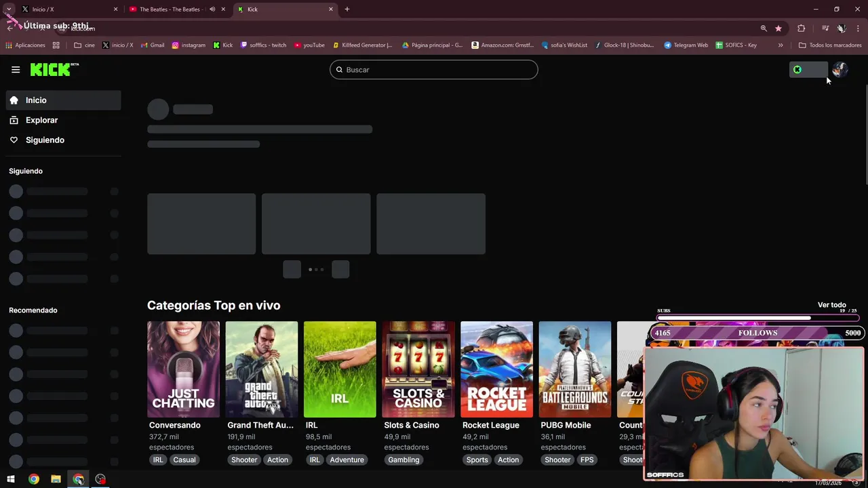Open the sofia's WishList bookmark
Image resolution: width=868 pixels, height=488 pixels.
click(x=564, y=45)
